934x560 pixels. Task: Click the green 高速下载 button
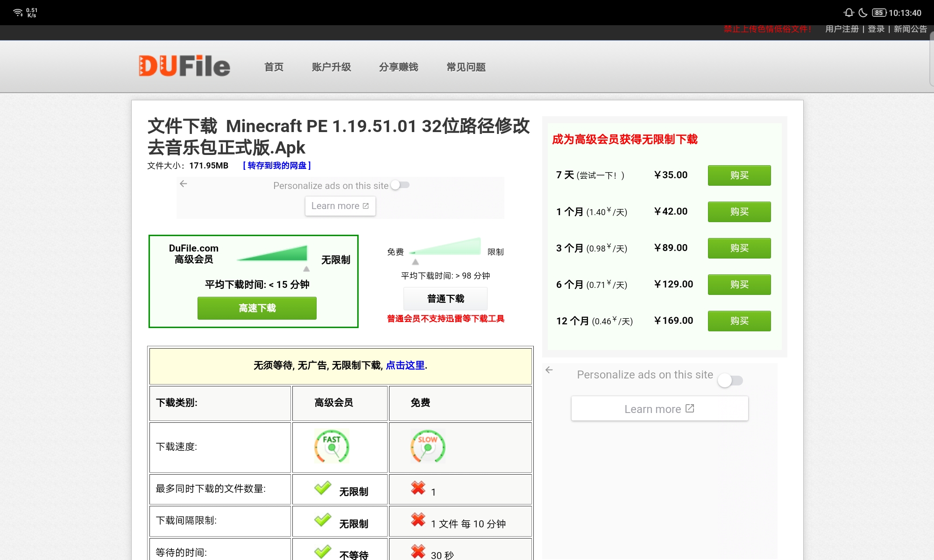[257, 308]
